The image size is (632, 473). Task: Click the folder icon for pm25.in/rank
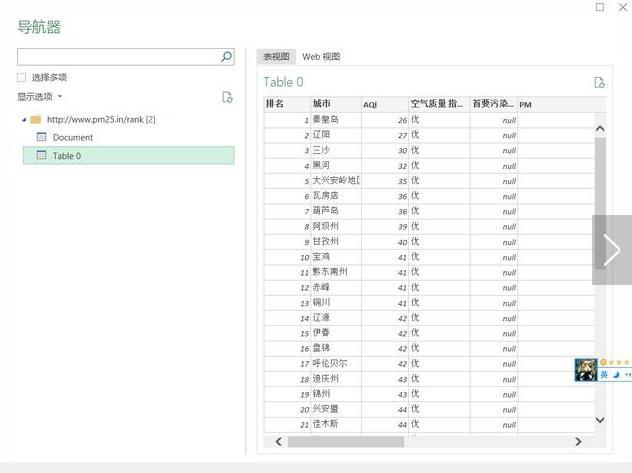(36, 120)
